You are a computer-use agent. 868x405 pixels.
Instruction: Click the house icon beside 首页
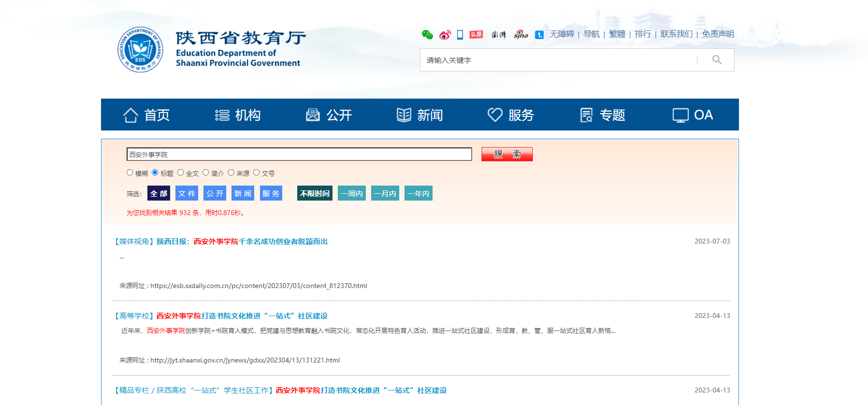coord(130,115)
